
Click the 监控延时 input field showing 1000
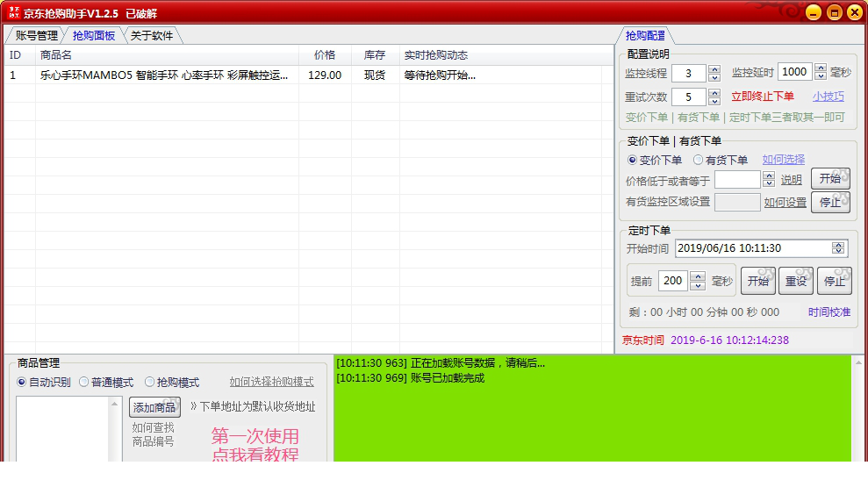point(794,72)
